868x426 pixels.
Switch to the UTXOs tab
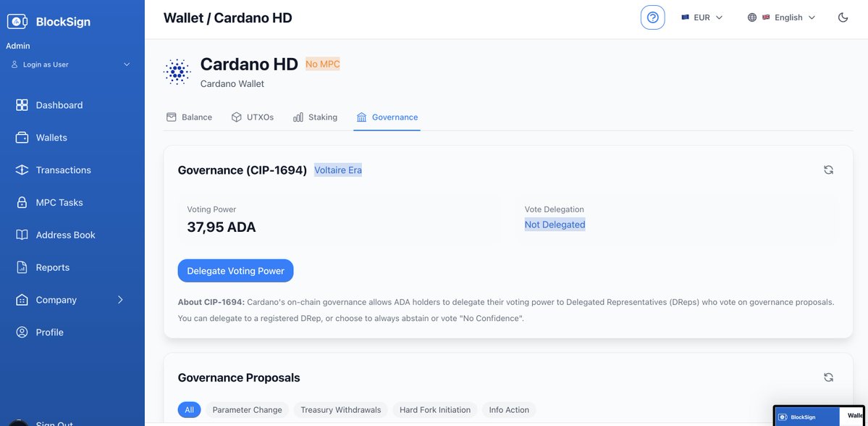pyautogui.click(x=253, y=117)
